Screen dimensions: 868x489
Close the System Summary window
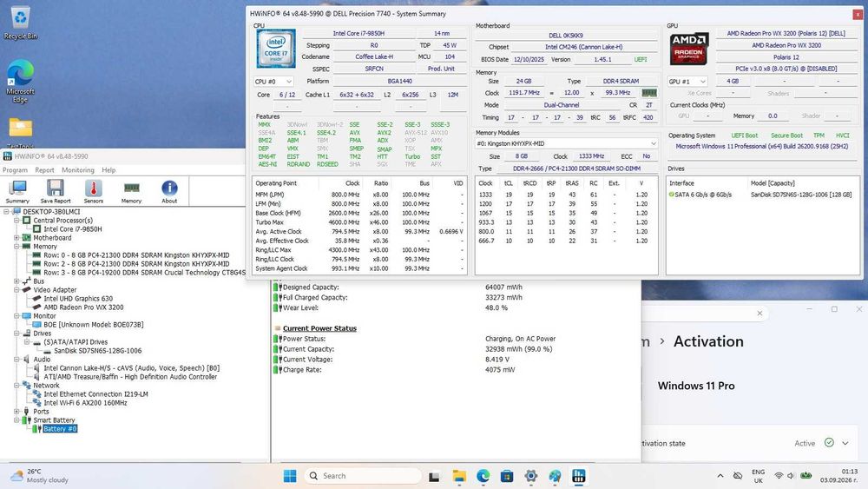tap(858, 14)
